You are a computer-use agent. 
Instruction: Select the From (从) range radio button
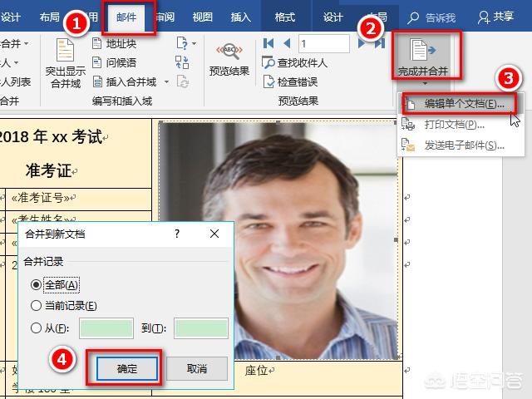pyautogui.click(x=36, y=328)
